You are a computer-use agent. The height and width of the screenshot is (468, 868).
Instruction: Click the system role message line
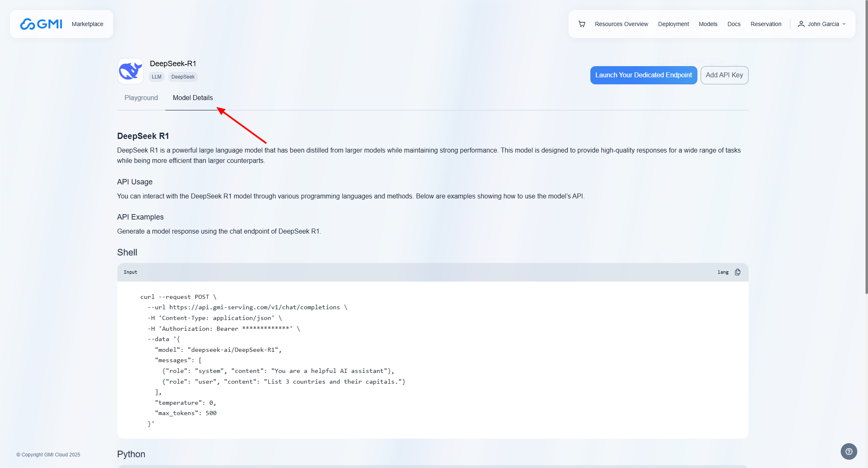278,371
